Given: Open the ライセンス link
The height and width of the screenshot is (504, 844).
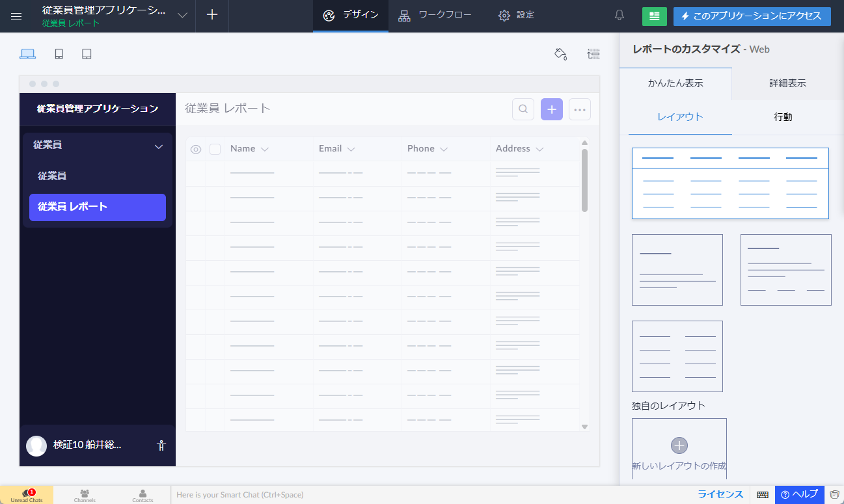Looking at the screenshot, I should 720,494.
